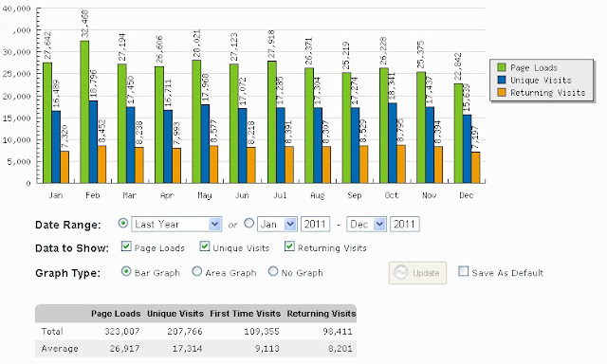Screen dimensions: 607x364
Task: Select the Area Graph radio option
Action: click(x=197, y=271)
